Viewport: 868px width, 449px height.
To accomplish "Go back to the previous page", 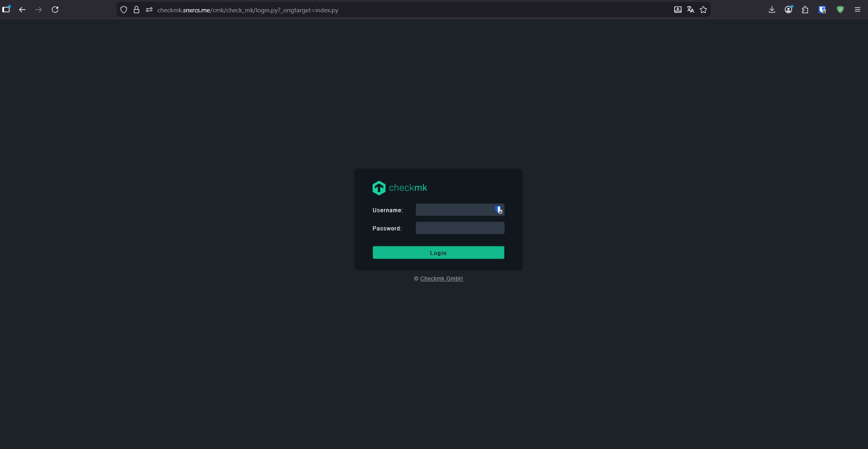I will coord(22,10).
